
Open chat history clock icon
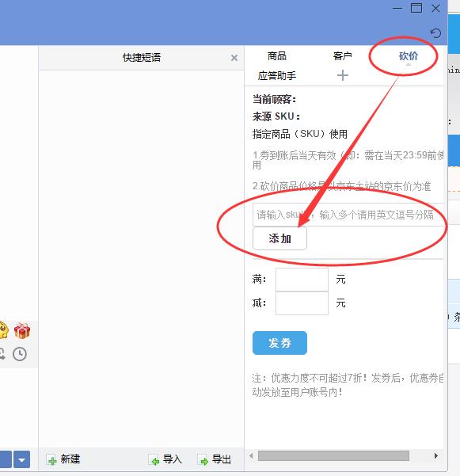20,354
